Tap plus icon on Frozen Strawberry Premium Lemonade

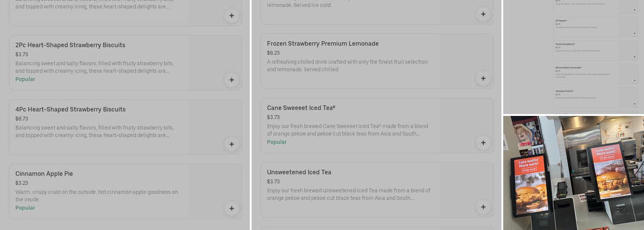(x=483, y=78)
